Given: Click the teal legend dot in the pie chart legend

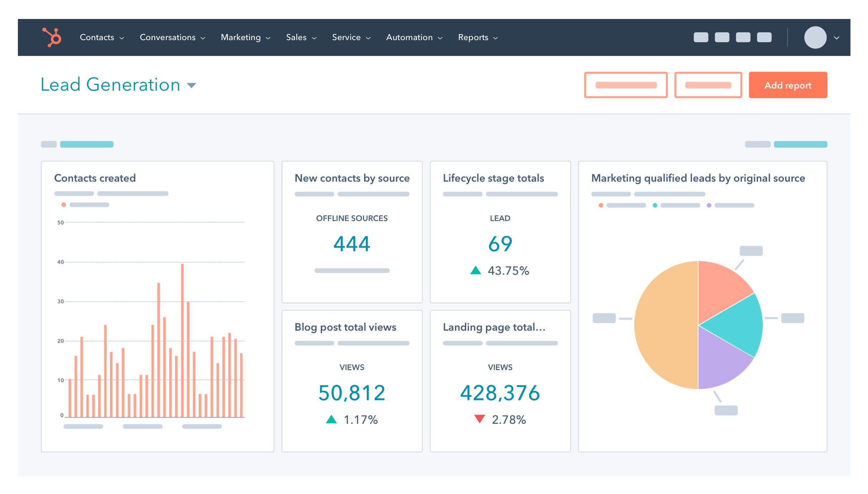Looking at the screenshot, I should point(655,205).
